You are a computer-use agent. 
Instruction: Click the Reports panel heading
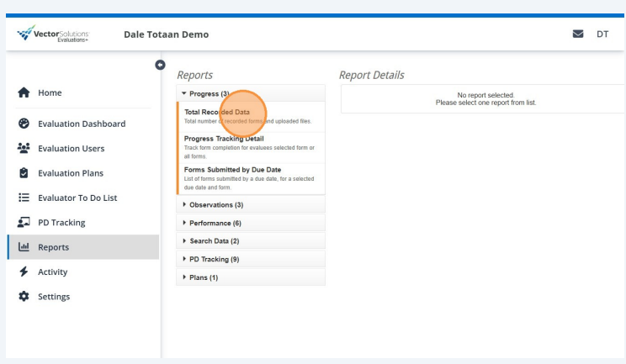tap(195, 75)
